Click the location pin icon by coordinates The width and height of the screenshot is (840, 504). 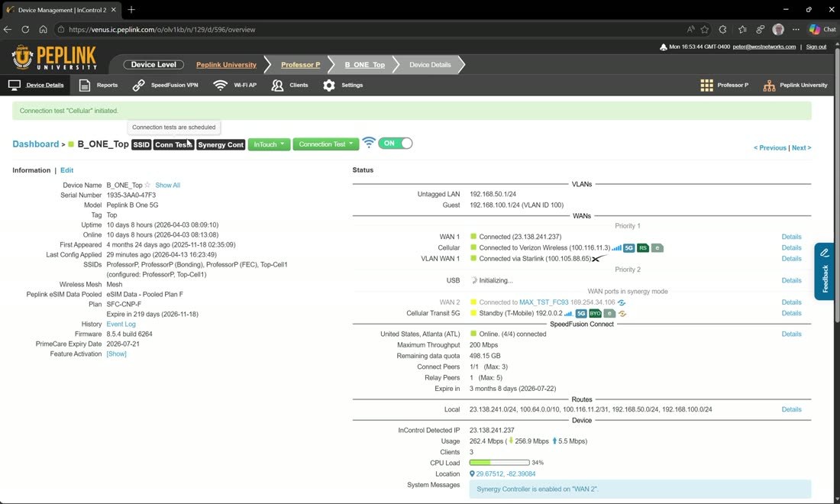pyautogui.click(x=472, y=474)
